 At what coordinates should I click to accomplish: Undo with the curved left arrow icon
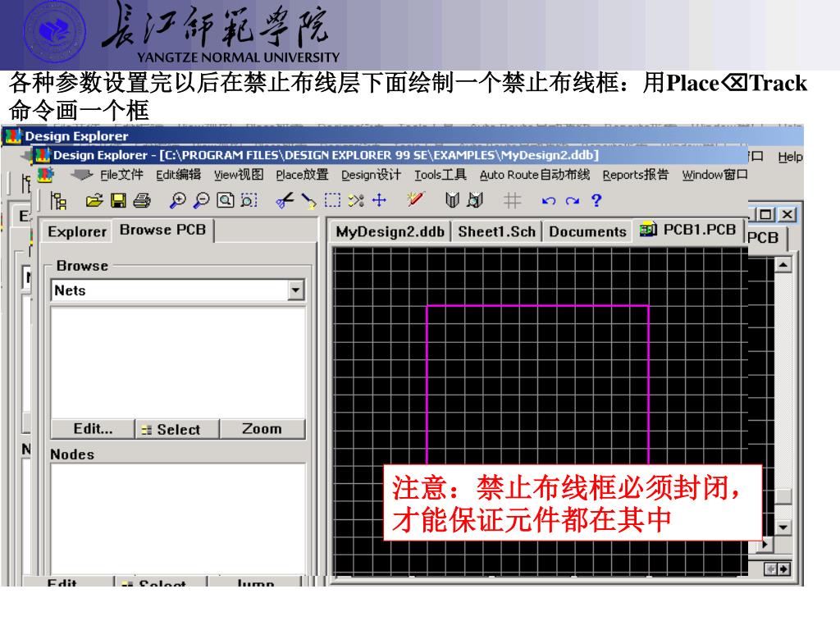[548, 202]
